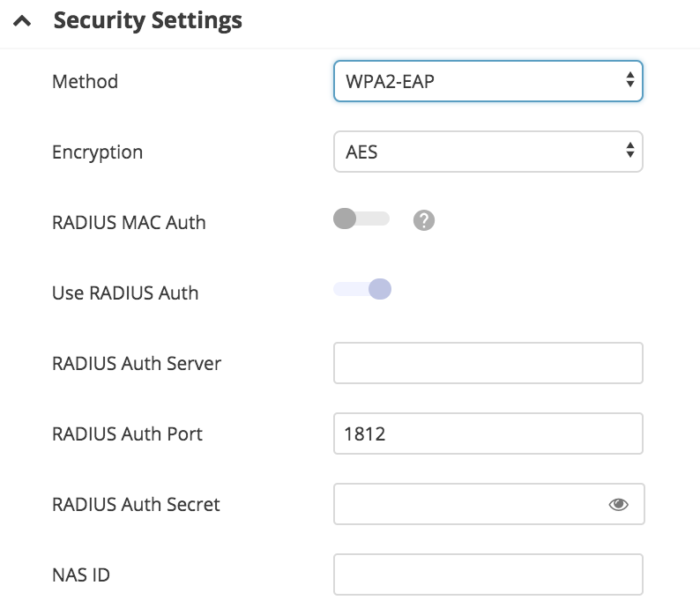Focus the RADIUS Auth Server input field
Screen dimensions: 700x615
pyautogui.click(x=488, y=363)
